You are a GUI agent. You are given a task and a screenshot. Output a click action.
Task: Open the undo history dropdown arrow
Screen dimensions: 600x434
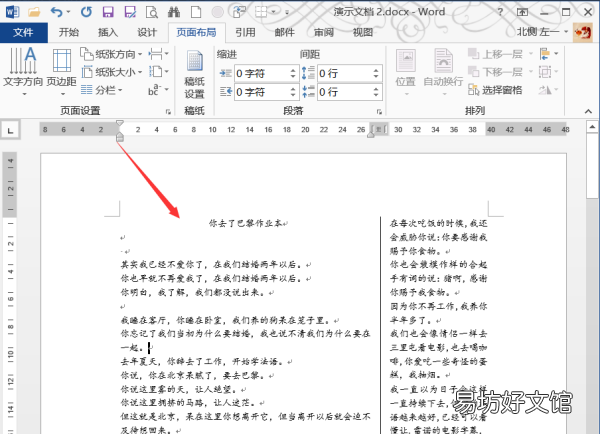pyautogui.click(x=68, y=12)
